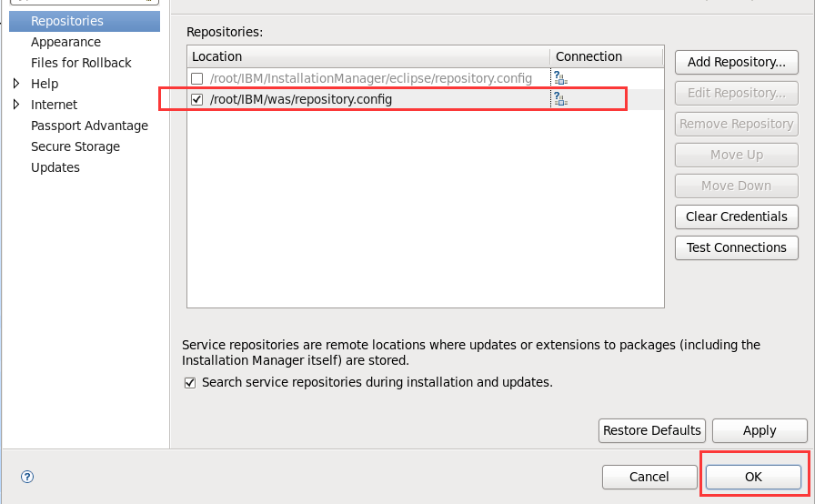Select Files for Rollback preferences
This screenshot has width=815, height=504.
coord(81,63)
